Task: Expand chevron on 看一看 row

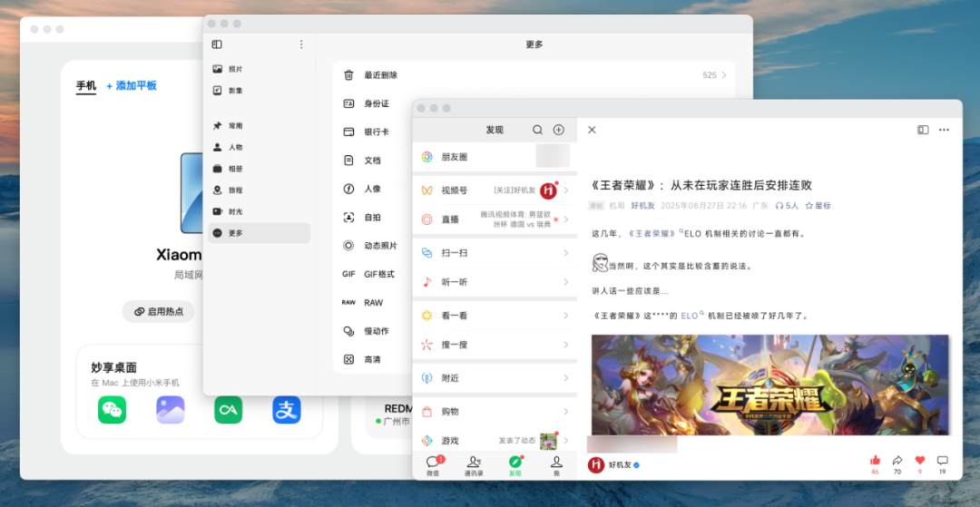Action: 565,316
